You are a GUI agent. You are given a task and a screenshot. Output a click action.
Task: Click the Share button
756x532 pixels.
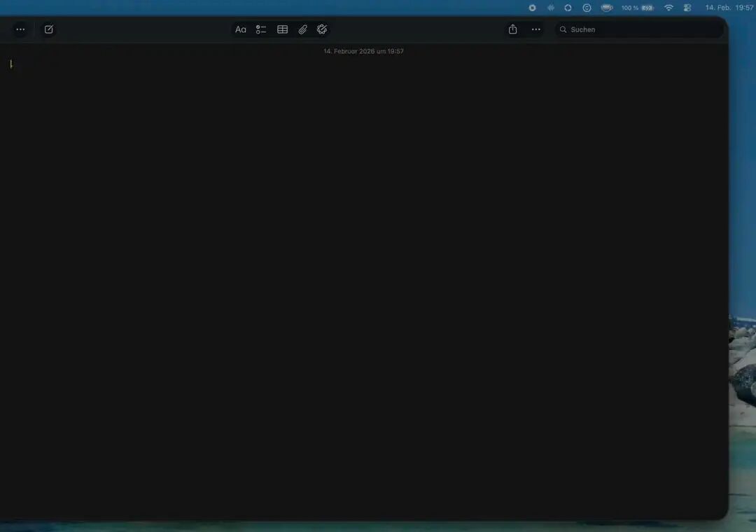[x=512, y=29]
